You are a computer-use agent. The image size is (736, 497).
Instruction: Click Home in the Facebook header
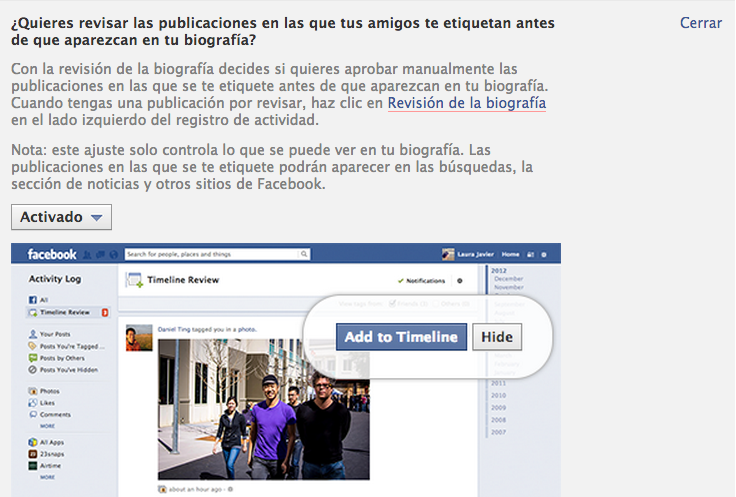point(510,254)
